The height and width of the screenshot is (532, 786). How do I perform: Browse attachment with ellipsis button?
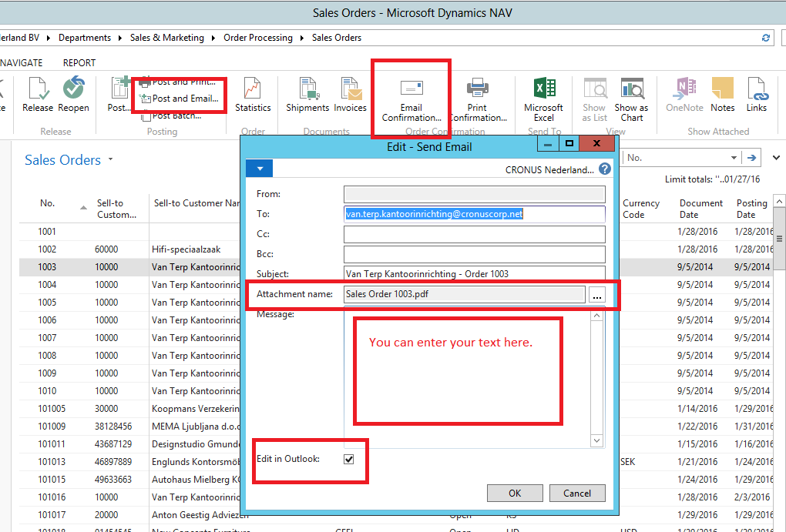[x=596, y=295]
